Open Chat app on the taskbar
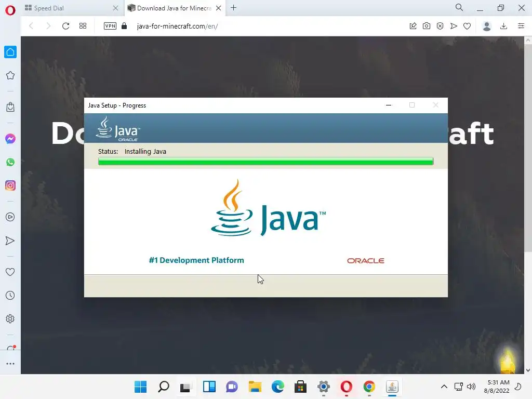The image size is (532, 399). pos(232,387)
